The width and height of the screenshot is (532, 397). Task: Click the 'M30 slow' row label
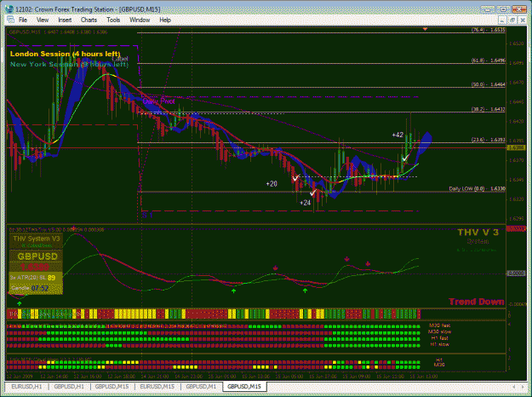(x=439, y=331)
